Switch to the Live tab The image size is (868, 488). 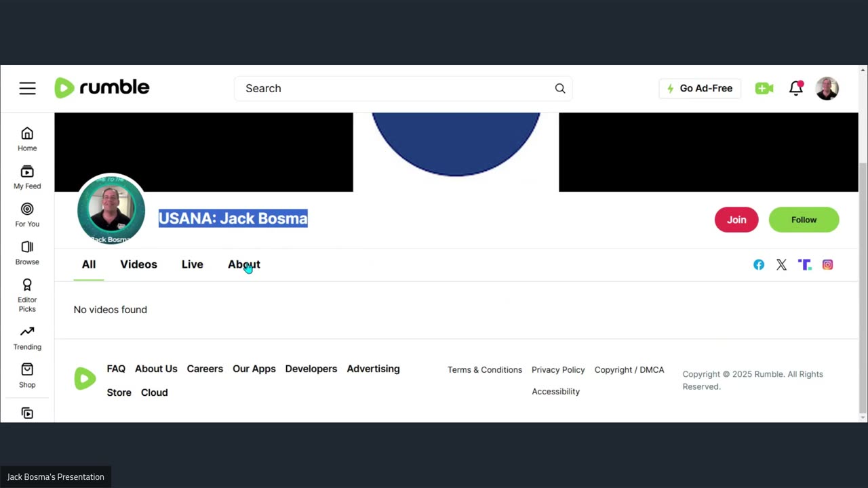click(x=193, y=264)
